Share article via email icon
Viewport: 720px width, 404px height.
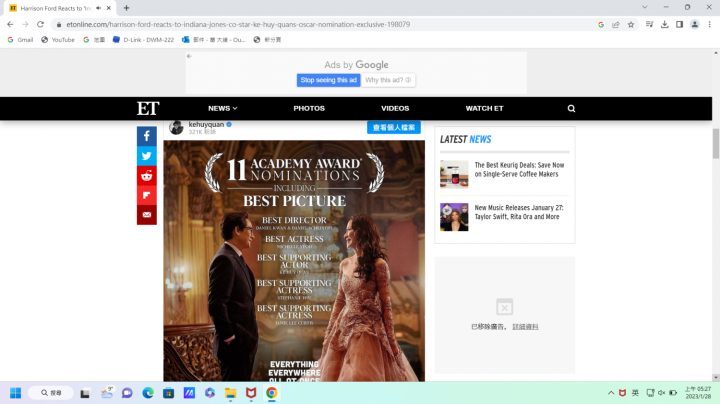146,215
